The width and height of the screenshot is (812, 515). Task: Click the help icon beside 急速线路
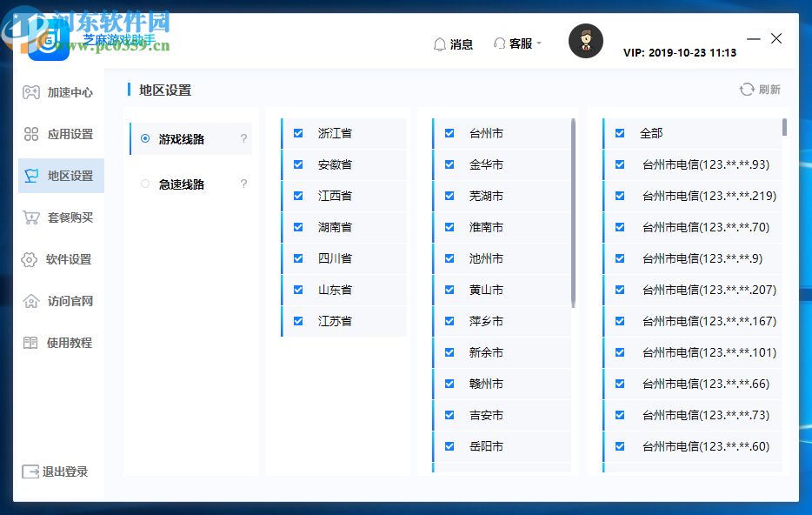[x=243, y=184]
